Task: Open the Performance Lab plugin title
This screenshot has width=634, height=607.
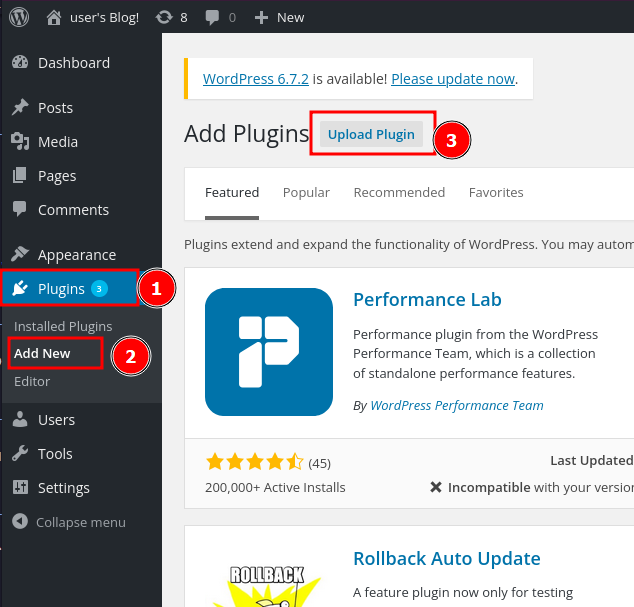Action: click(427, 300)
